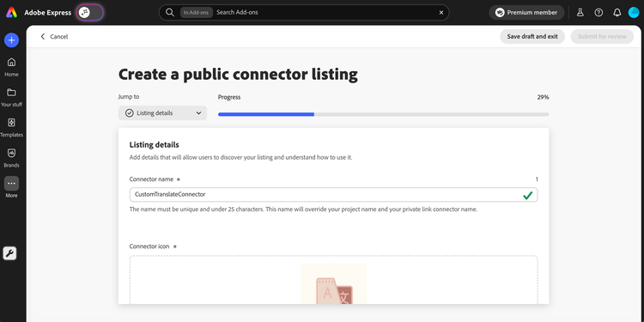Open Brands in the sidebar

click(x=11, y=158)
